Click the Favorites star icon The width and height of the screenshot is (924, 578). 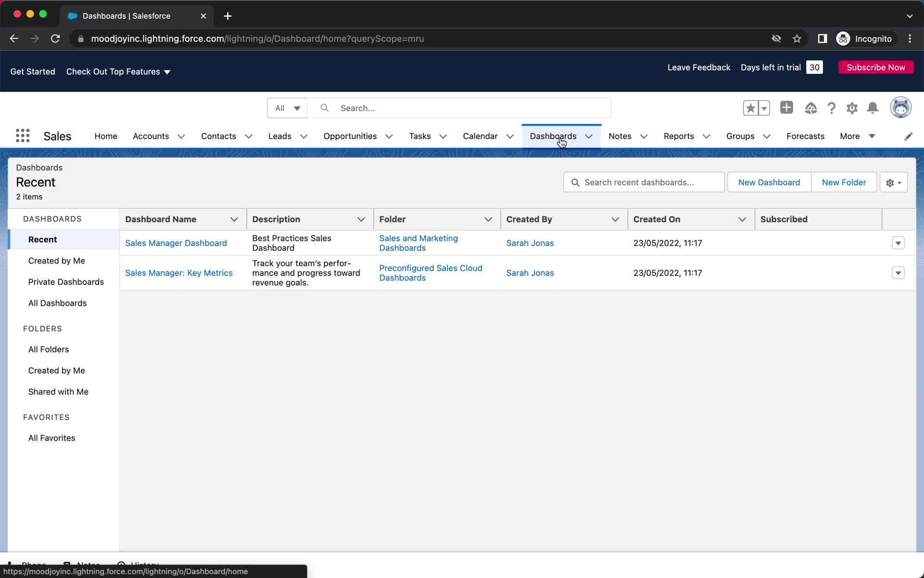click(x=750, y=108)
